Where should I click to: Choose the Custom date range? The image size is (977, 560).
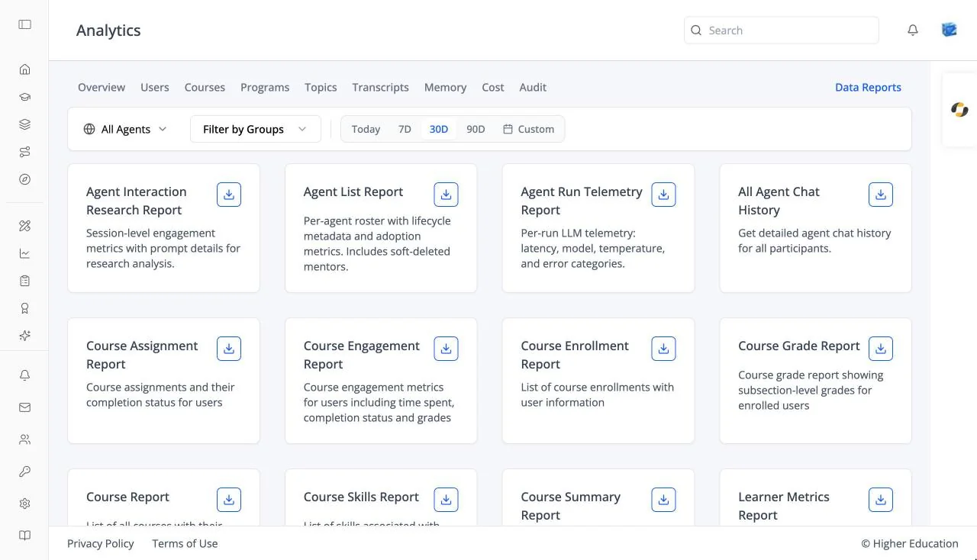[528, 129]
